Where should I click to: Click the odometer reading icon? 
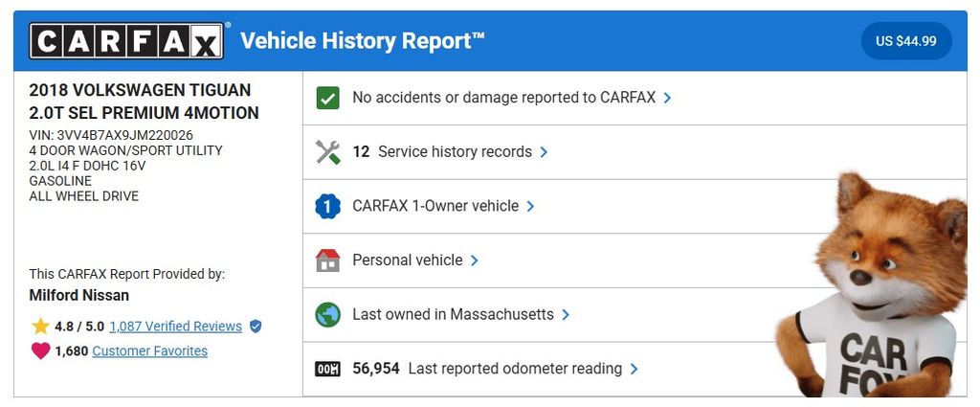pyautogui.click(x=328, y=369)
